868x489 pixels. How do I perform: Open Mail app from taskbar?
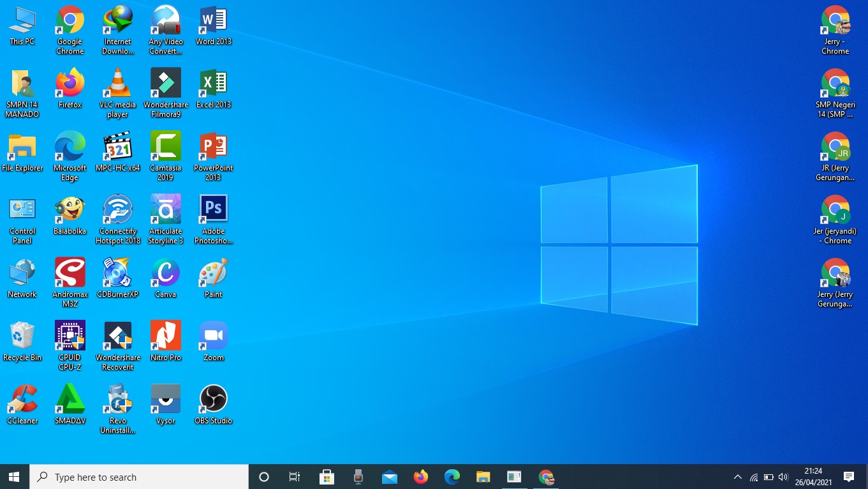click(389, 477)
